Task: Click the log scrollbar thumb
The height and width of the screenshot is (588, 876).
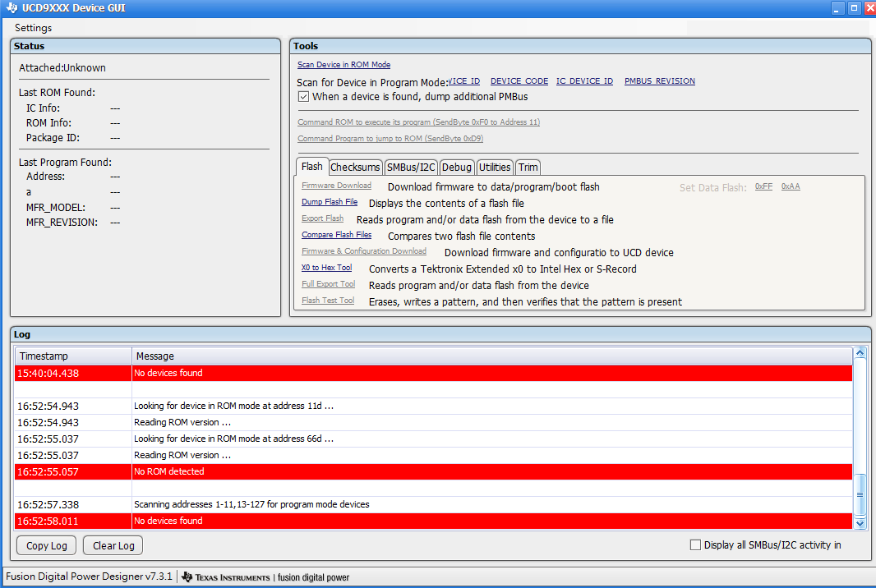Action: [x=860, y=494]
